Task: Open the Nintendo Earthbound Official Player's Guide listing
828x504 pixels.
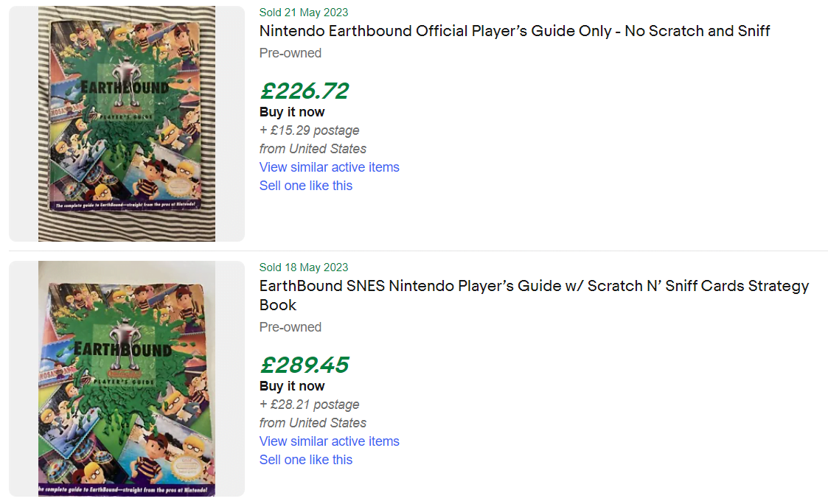Action: 514,31
